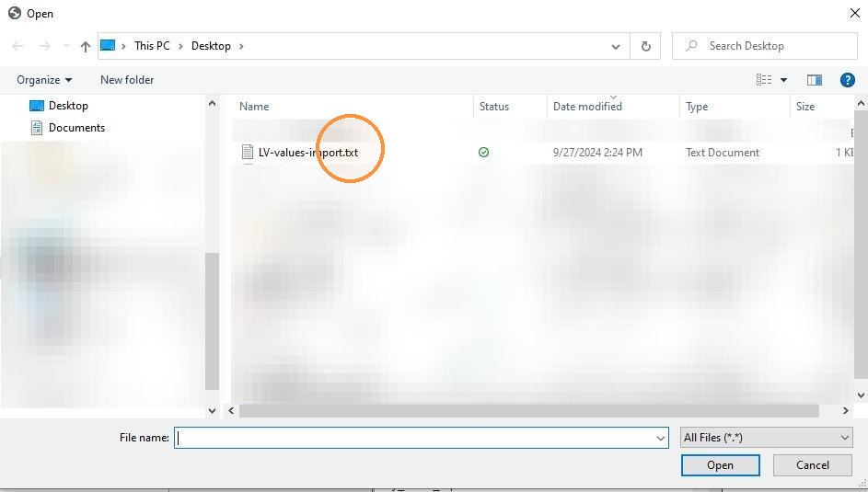This screenshot has height=492, width=868.
Task: Select Desktop in the navigation pane
Action: tap(58, 106)
